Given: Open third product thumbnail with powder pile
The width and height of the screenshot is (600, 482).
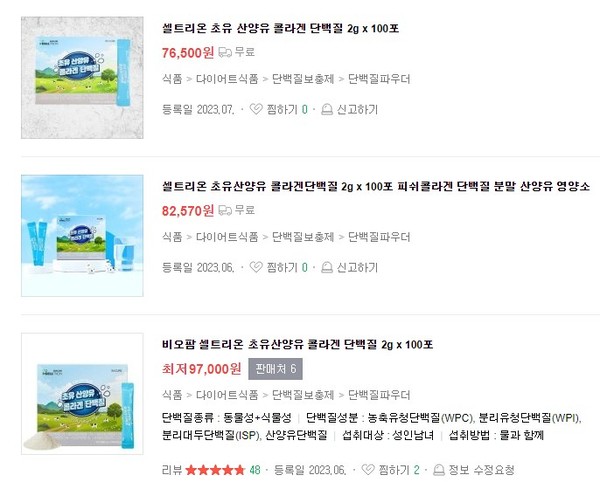Looking at the screenshot, I should pos(82,394).
